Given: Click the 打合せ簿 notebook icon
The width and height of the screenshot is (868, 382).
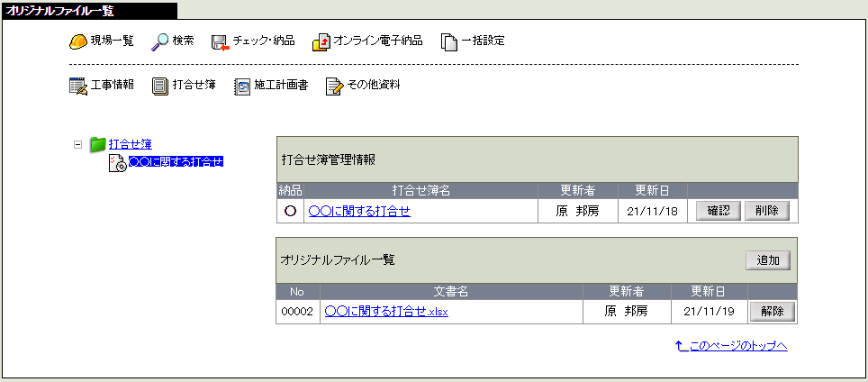Looking at the screenshot, I should pos(160,86).
